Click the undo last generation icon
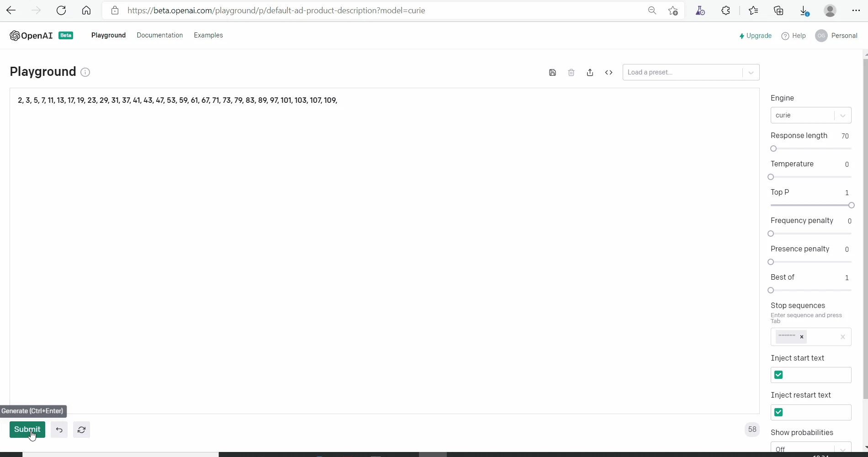The width and height of the screenshot is (868, 457). (59, 430)
